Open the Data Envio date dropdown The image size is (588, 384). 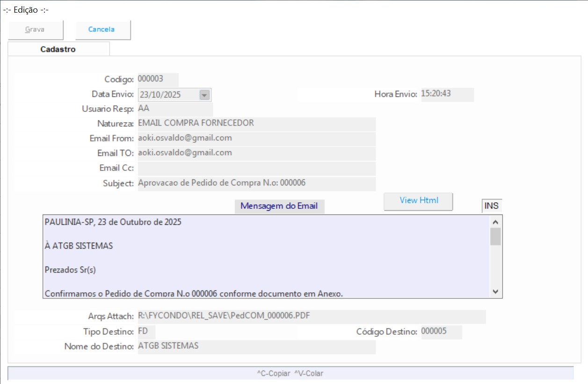click(x=204, y=95)
